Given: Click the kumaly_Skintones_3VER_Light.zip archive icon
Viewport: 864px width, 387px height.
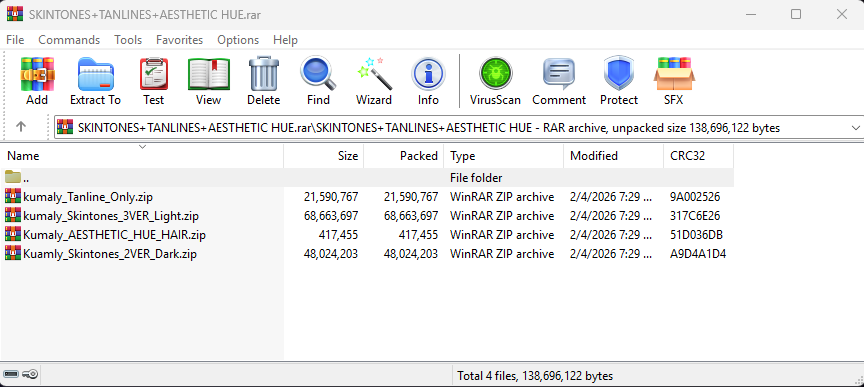Looking at the screenshot, I should [x=13, y=215].
